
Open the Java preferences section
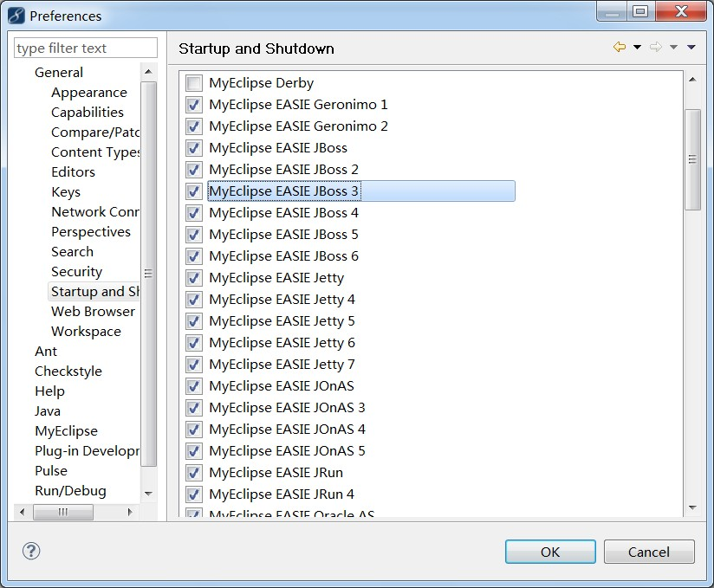(x=48, y=410)
